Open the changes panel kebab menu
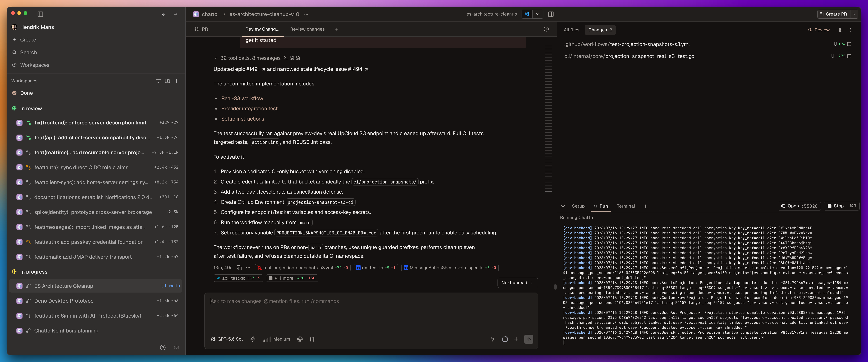The image size is (868, 362). [850, 30]
